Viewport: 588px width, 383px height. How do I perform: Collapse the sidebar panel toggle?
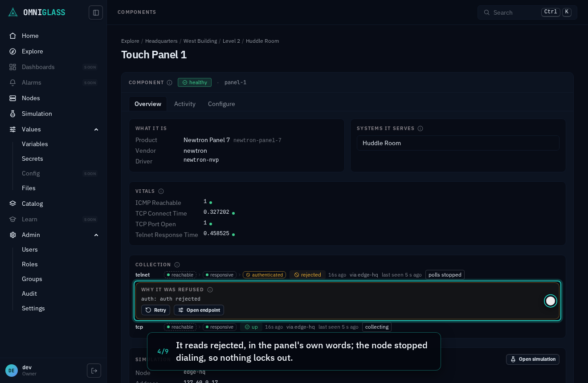click(x=96, y=12)
